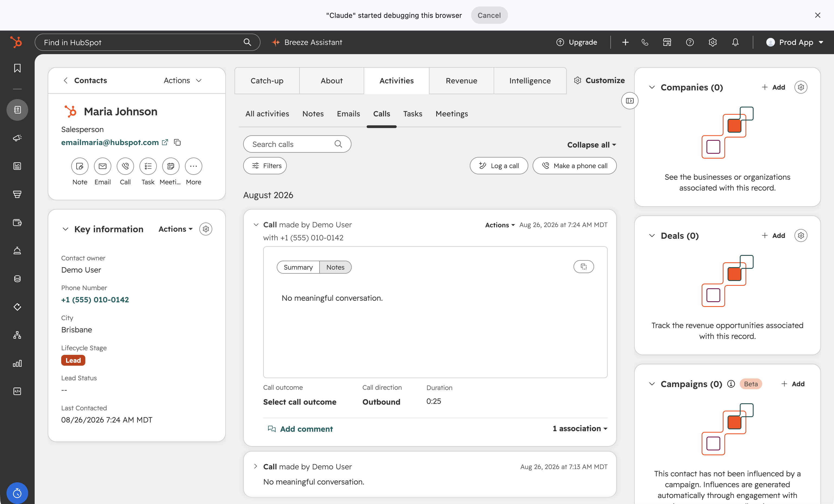The height and width of the screenshot is (504, 834).
Task: Open the Reporting bar chart sidebar icon
Action: [x=17, y=363]
